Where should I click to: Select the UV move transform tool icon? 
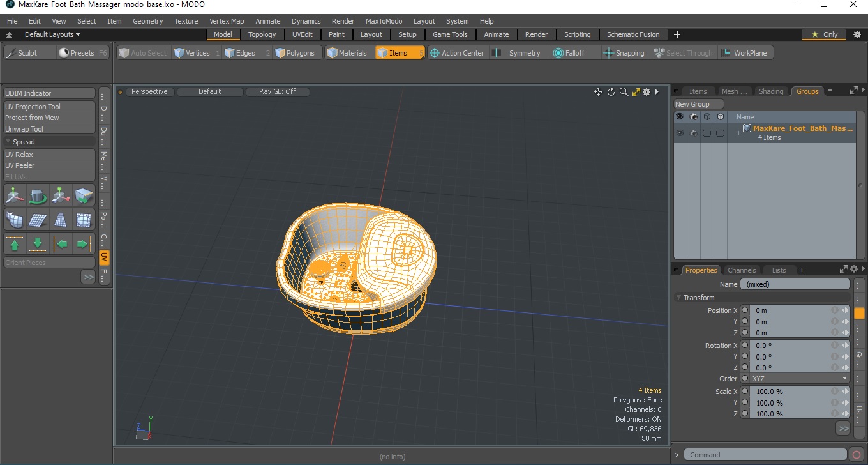pos(15,195)
